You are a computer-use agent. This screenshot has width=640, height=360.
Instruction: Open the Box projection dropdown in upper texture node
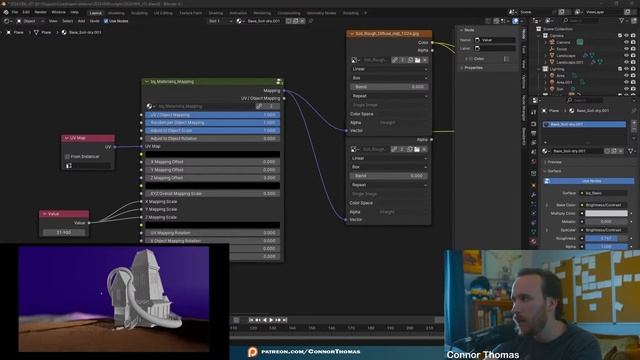389,78
